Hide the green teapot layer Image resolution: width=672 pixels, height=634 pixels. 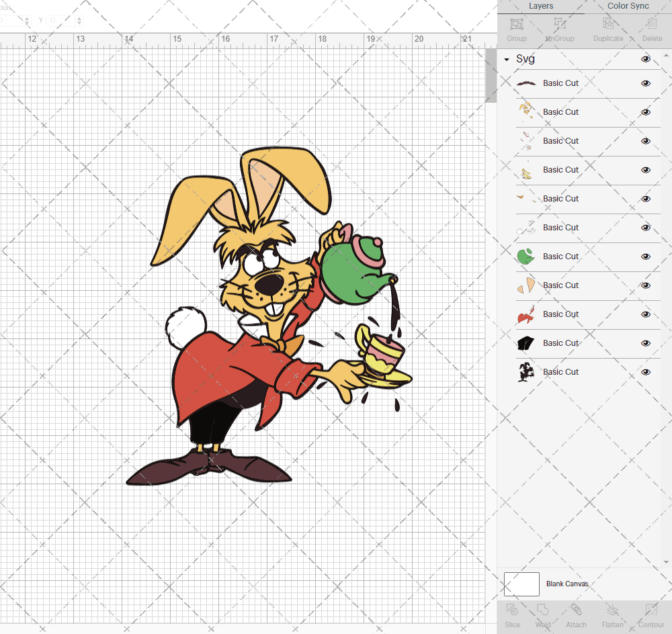coord(646,257)
